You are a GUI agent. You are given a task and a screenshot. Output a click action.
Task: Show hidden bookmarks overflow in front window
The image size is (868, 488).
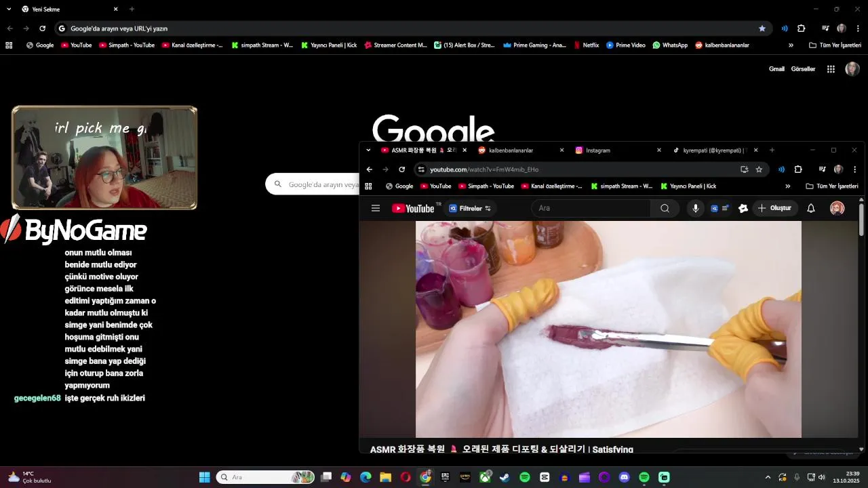[787, 186]
